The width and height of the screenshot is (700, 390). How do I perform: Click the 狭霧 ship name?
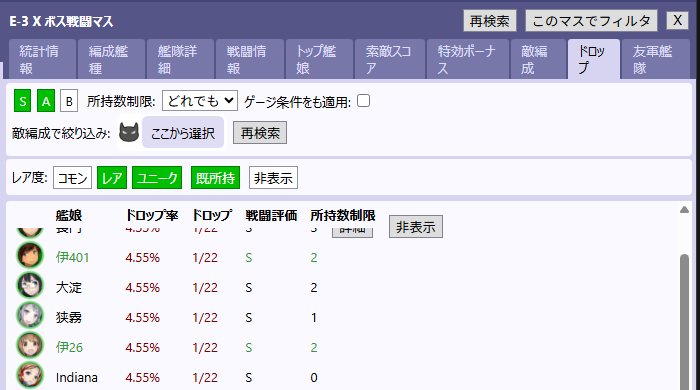coord(69,317)
